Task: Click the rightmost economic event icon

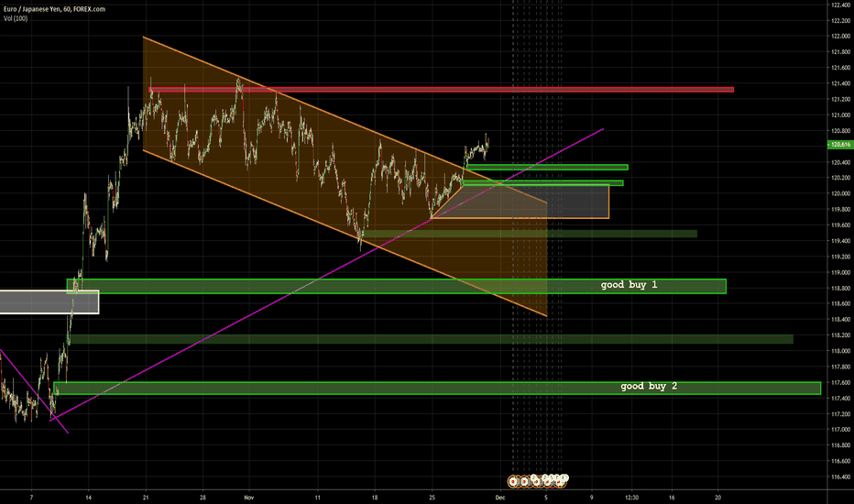Action: 564,479
